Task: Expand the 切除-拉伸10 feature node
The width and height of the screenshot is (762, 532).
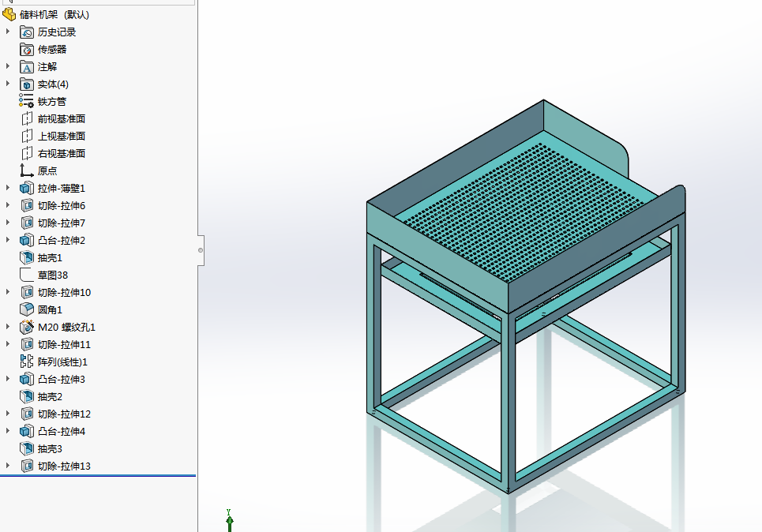Action: 8,292
